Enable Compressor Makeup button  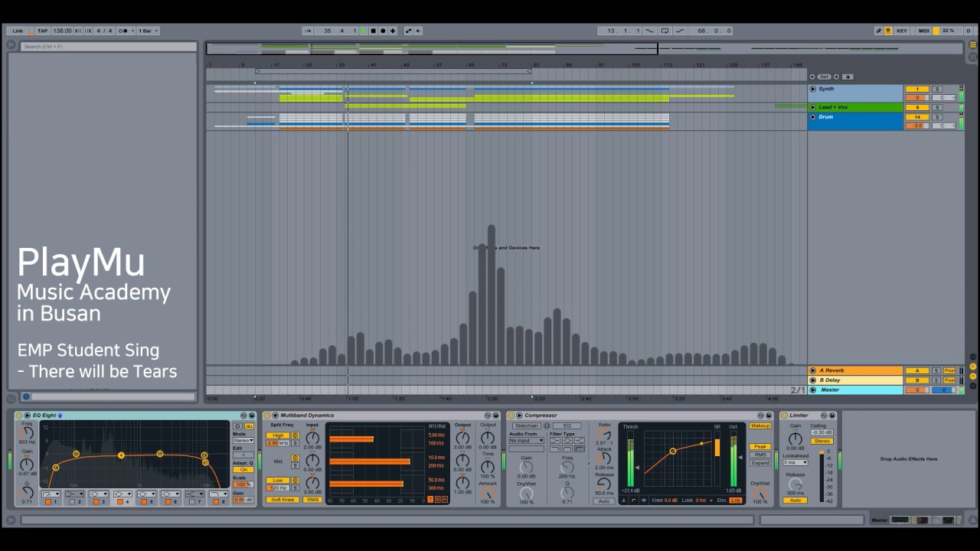(760, 425)
